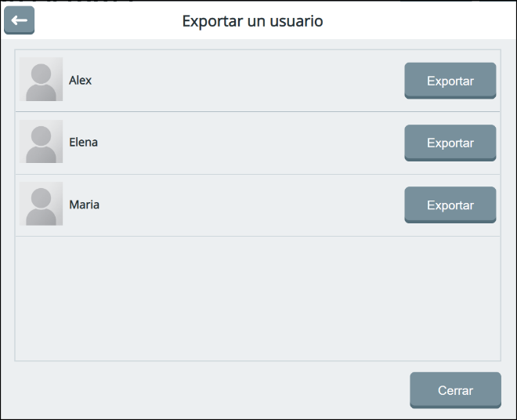Click Elena's profile avatar
This screenshot has height=420, width=517.
(41, 142)
